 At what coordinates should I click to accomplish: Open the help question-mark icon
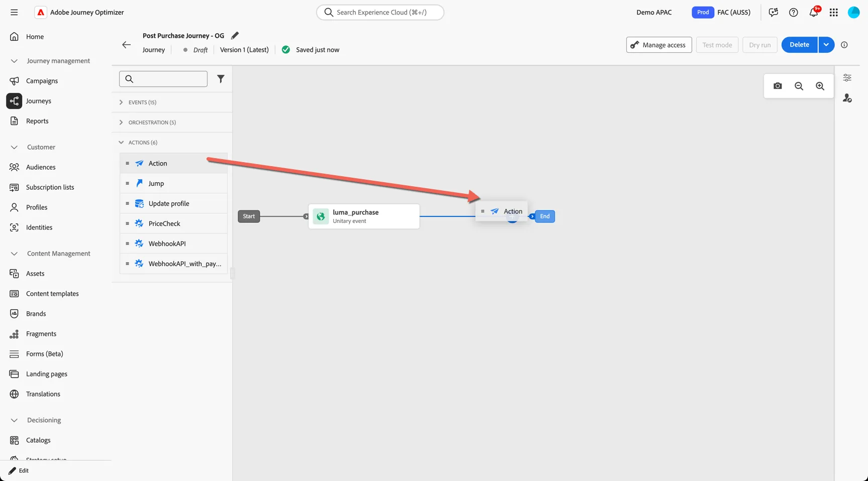click(793, 13)
